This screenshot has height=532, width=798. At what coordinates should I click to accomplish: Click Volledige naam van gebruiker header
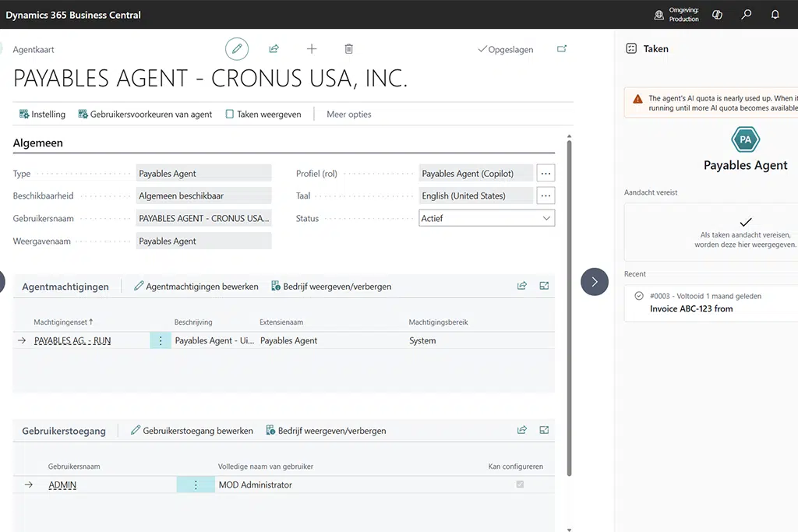pos(265,467)
